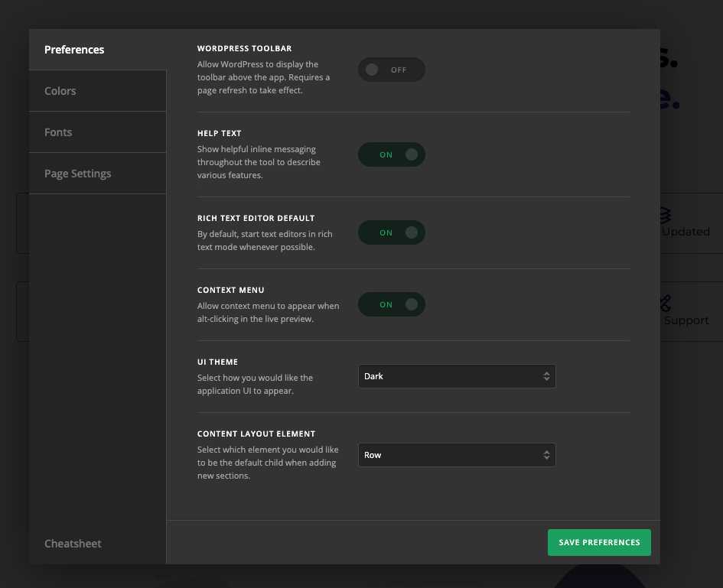Switch off the Context Menu toggle
The height and width of the screenshot is (588, 723).
pyautogui.click(x=391, y=304)
